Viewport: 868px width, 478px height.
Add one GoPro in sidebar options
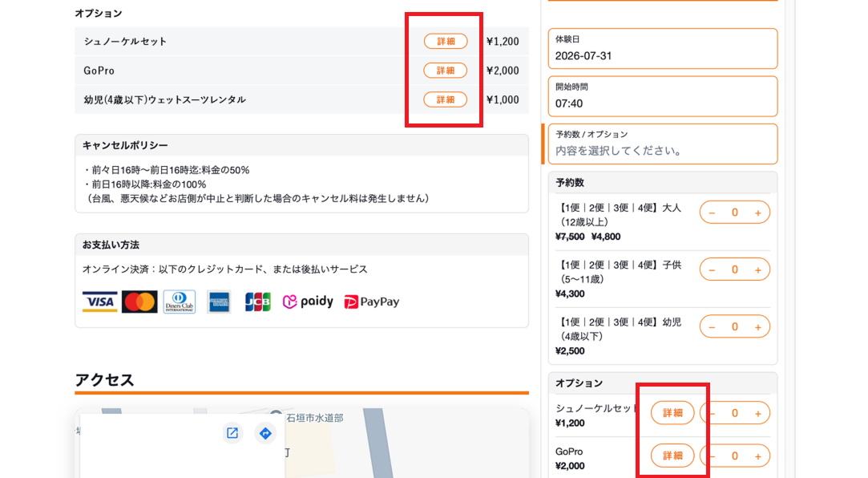pos(758,456)
